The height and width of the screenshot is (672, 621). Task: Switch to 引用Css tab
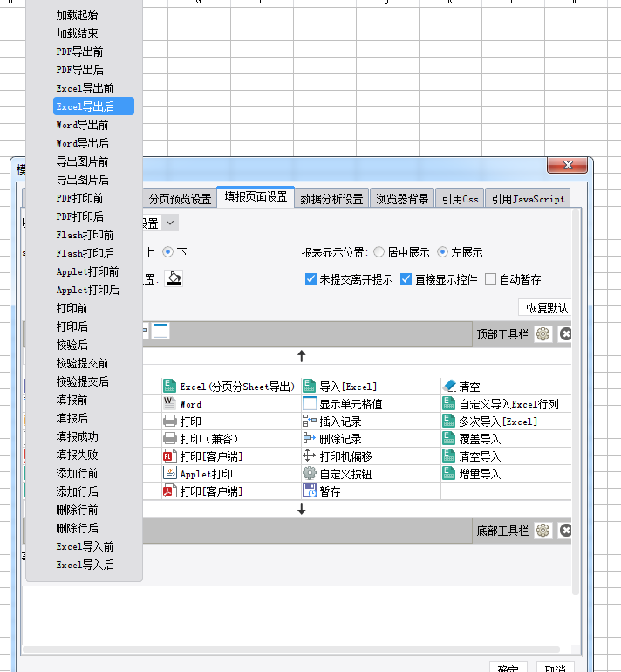(460, 199)
